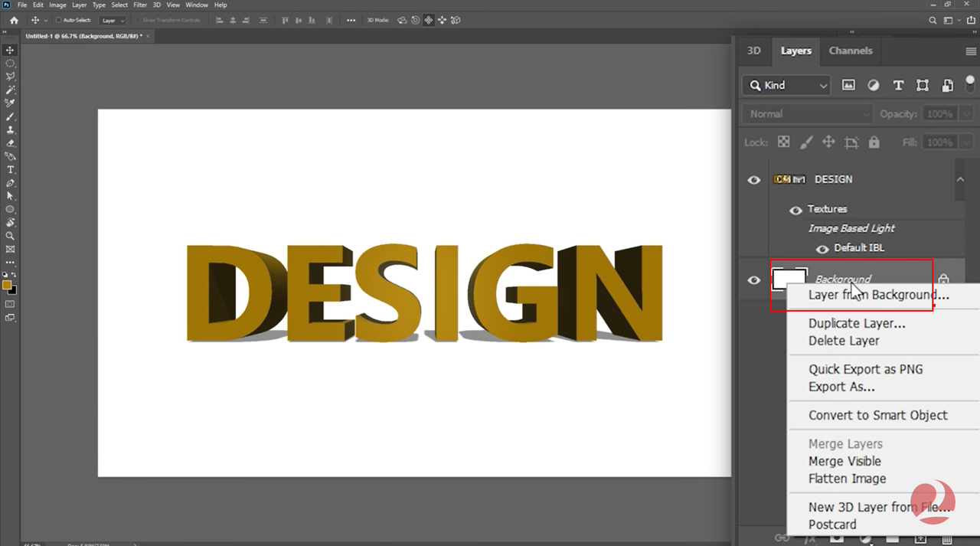
Task: Click the Scale 3D mode icon
Action: [x=456, y=21]
